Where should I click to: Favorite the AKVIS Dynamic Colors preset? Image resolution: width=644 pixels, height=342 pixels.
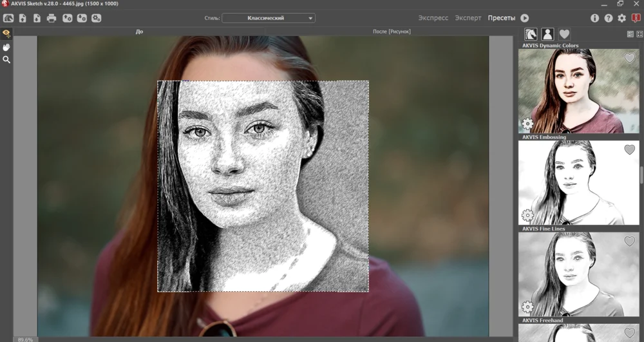[x=629, y=58]
